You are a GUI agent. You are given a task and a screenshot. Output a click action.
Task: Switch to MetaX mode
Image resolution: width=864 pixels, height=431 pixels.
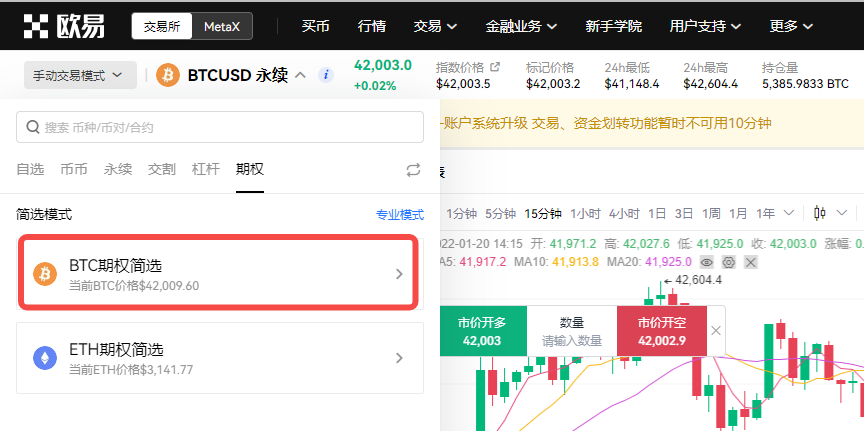[x=222, y=26]
